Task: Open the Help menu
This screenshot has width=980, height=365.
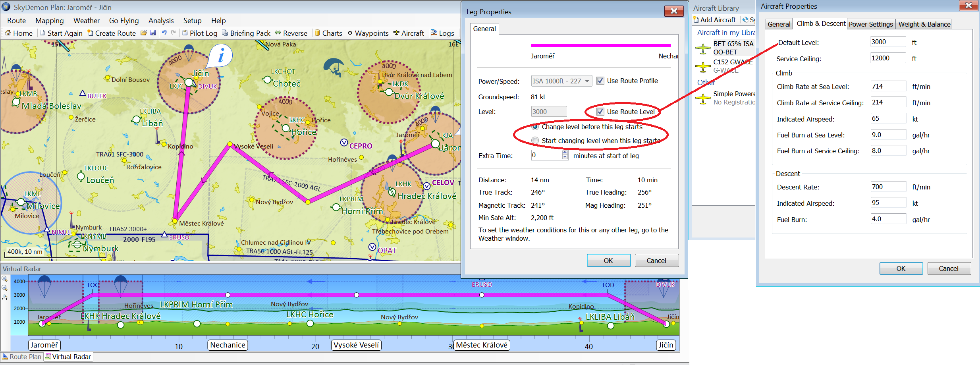Action: click(218, 21)
